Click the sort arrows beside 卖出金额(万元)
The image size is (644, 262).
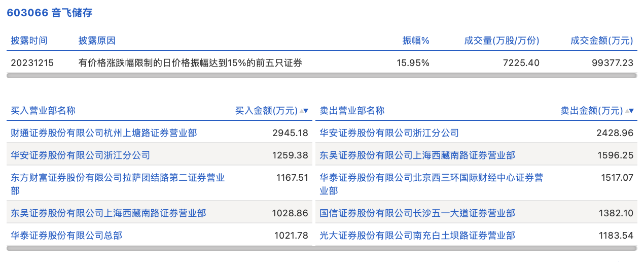(629, 111)
